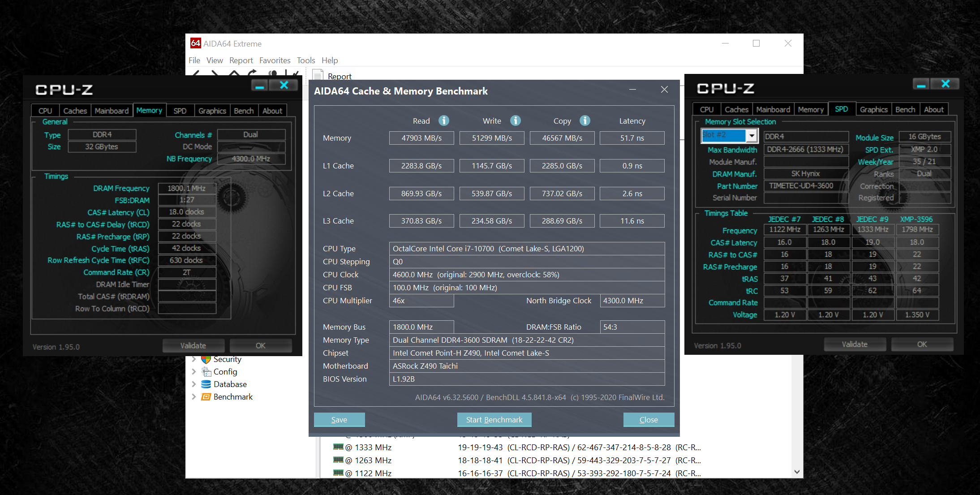The width and height of the screenshot is (980, 495).
Task: Expand the Benchmark tree node
Action: [x=193, y=397]
